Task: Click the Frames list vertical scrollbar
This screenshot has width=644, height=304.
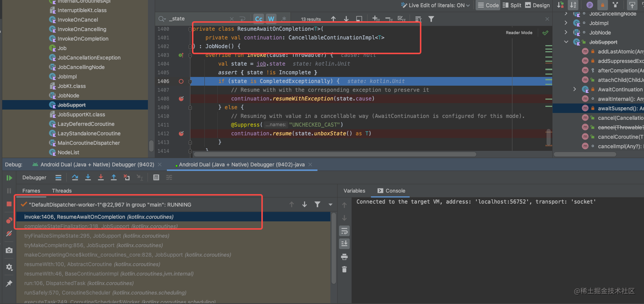Action: click(334, 248)
